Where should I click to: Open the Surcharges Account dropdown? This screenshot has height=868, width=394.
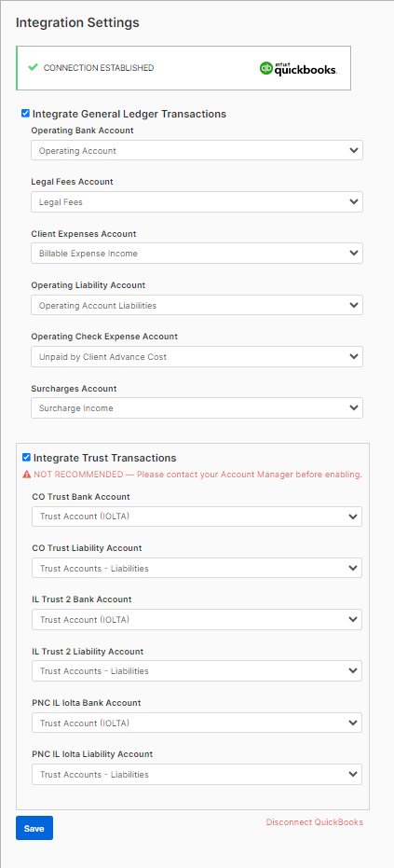coord(197,408)
